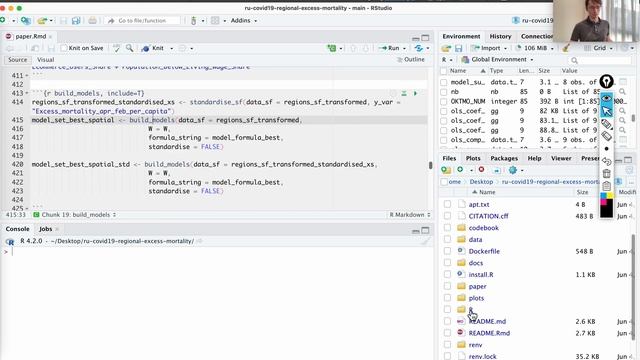
Task: Click the Environment search field
Action: point(600,60)
